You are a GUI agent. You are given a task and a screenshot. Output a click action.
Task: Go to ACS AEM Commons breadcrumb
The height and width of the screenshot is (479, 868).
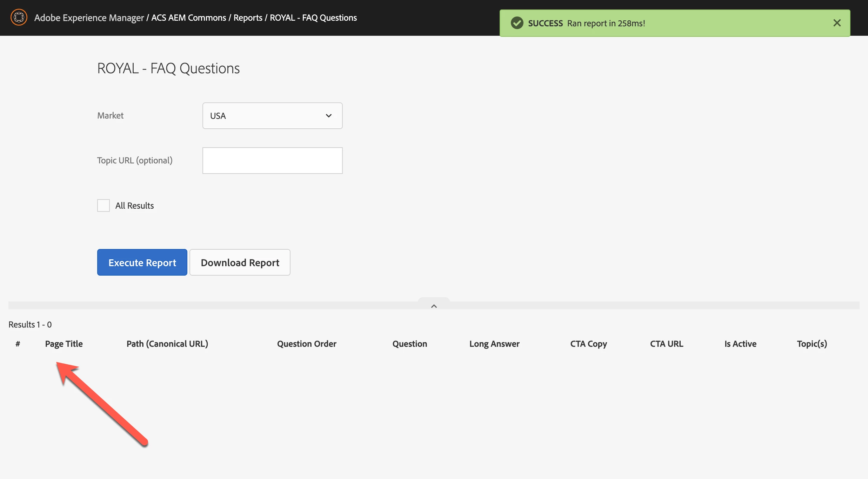pyautogui.click(x=188, y=18)
